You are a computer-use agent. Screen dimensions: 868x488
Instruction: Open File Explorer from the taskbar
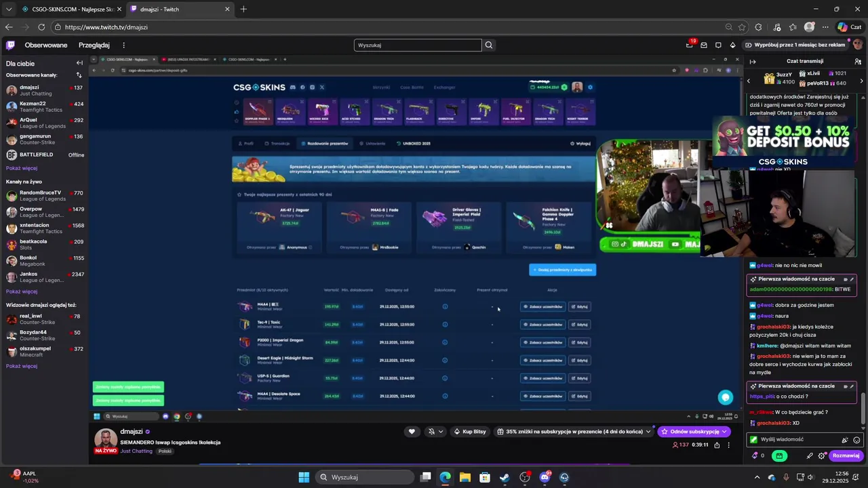pos(465,477)
